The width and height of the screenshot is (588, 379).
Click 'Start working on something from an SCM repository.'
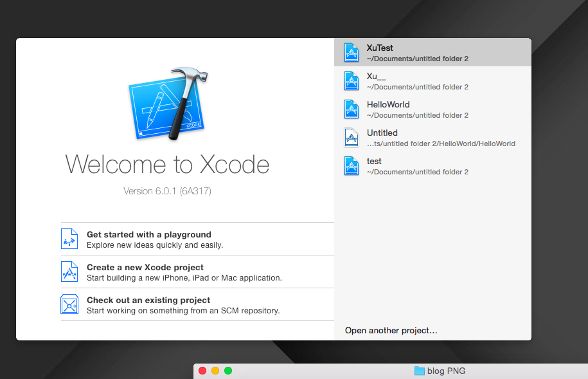point(183,311)
